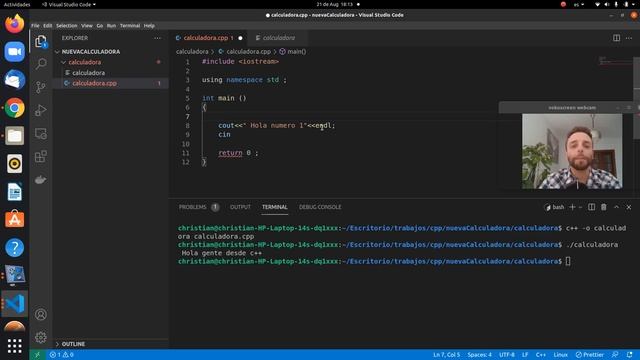
Task: Switch to the OUTPUT panel tab
Action: 240,207
